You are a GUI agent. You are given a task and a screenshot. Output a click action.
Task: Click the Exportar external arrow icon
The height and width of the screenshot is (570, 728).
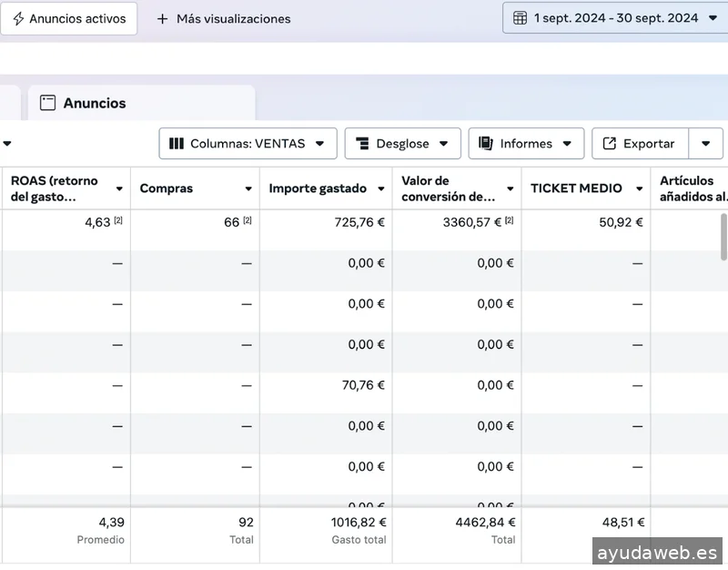609,144
